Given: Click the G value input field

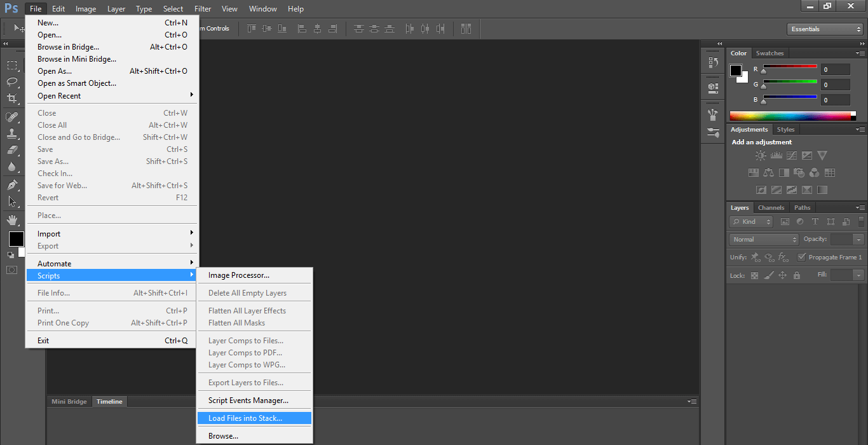Looking at the screenshot, I should (x=835, y=85).
